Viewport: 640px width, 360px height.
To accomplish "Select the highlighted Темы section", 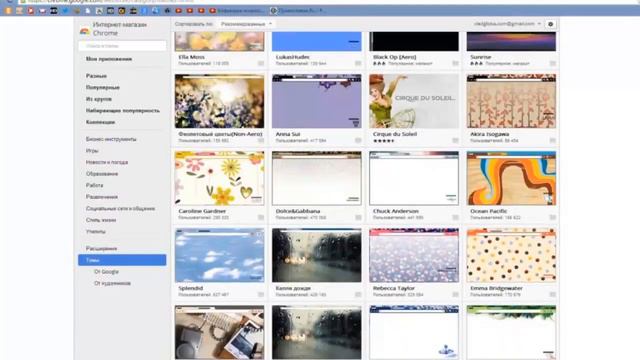I will coord(122,260).
